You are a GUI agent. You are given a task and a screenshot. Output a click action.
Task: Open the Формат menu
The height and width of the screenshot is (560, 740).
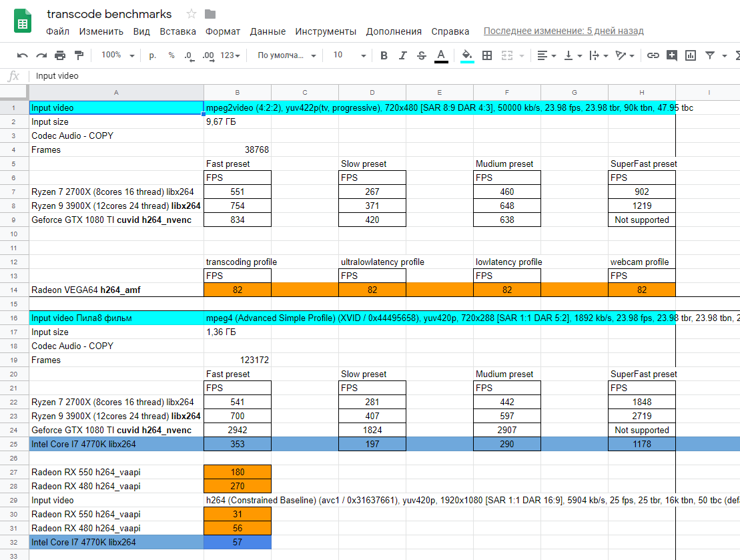click(223, 31)
